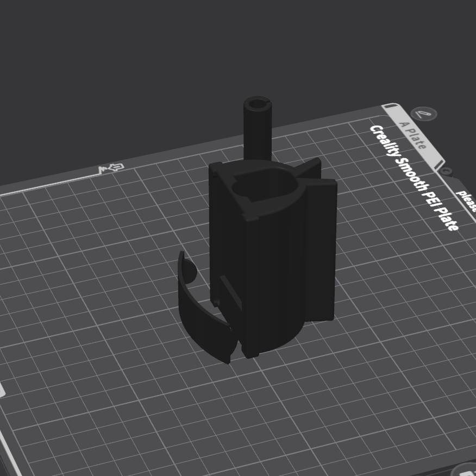Click the pencil edit icon beside A Plate
Image resolution: width=476 pixels, height=476 pixels.
(x=424, y=115)
